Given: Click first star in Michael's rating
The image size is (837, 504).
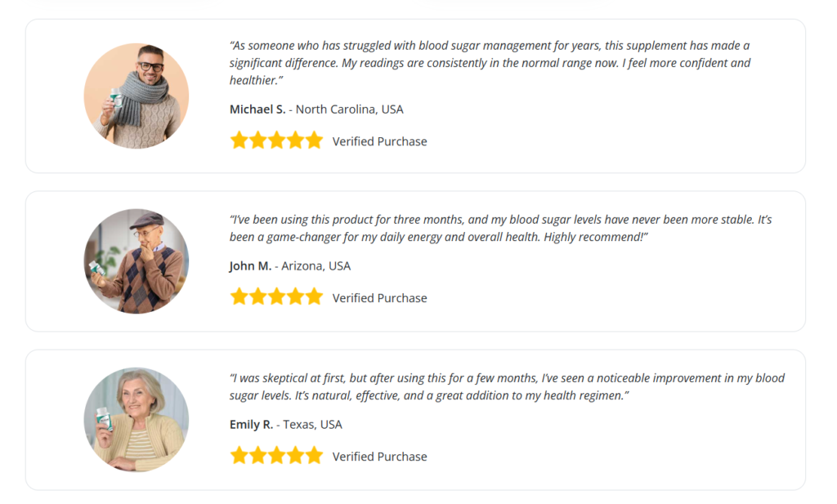Looking at the screenshot, I should (239, 140).
